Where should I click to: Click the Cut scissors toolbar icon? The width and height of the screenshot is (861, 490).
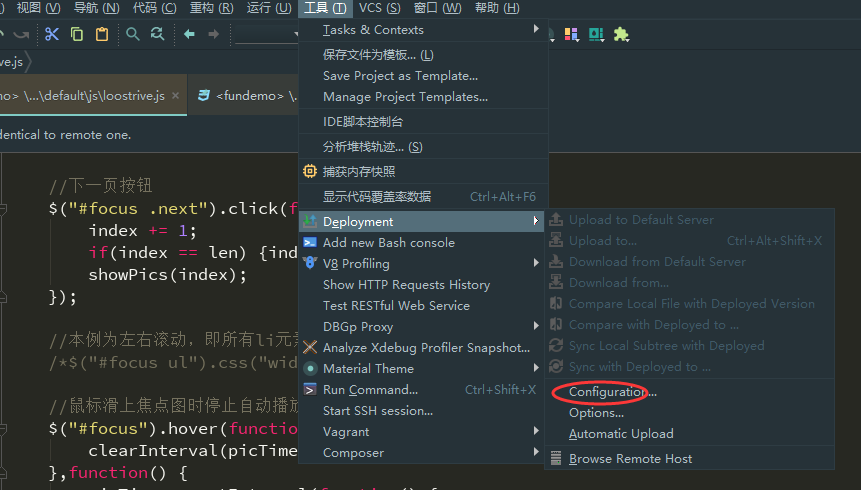[52, 34]
